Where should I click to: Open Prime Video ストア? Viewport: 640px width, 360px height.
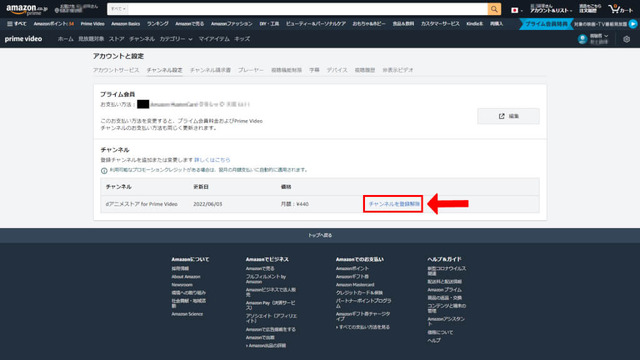tap(116, 39)
